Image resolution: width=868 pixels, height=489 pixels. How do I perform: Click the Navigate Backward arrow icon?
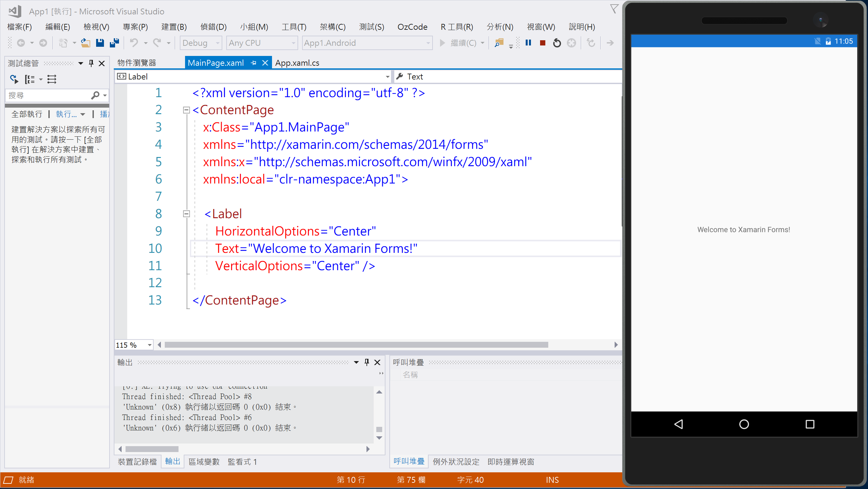tap(21, 43)
